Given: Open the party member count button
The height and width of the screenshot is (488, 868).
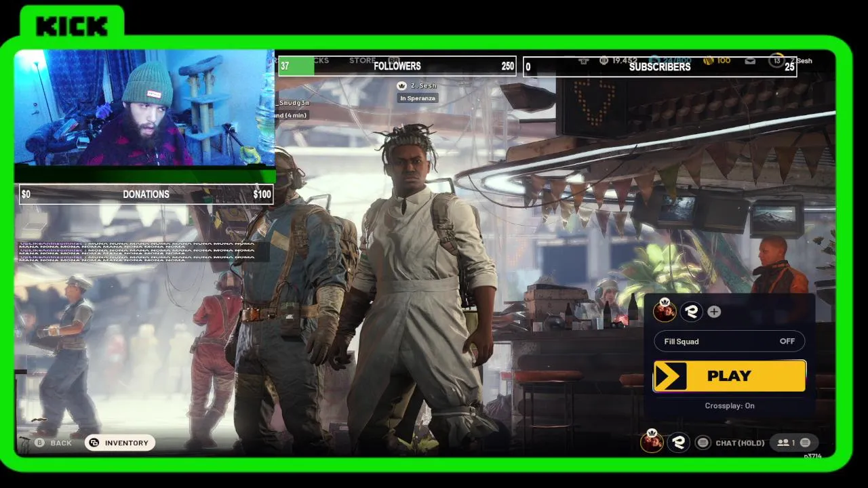Looking at the screenshot, I should [x=793, y=443].
